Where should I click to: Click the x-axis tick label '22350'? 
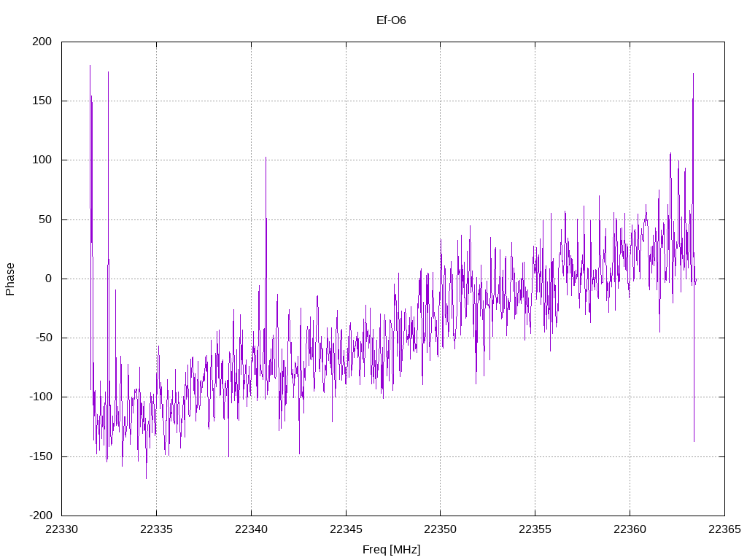tap(440, 529)
